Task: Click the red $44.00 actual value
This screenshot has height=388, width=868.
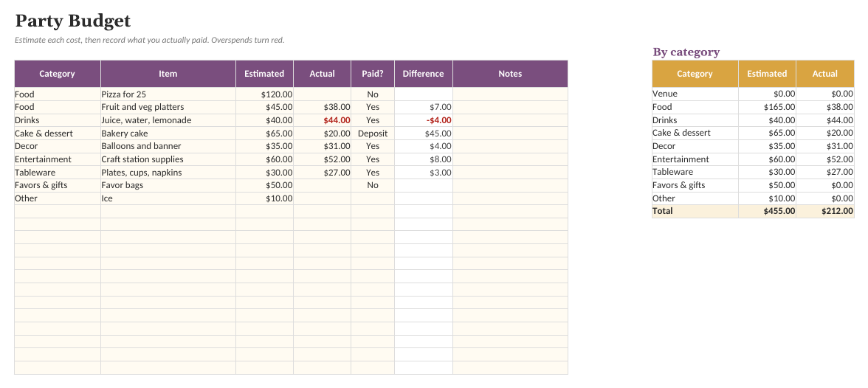Action: pyautogui.click(x=322, y=120)
